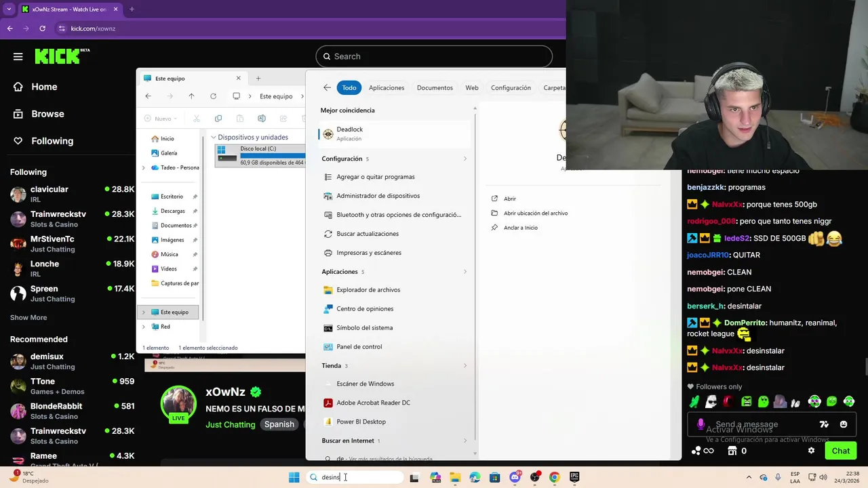Viewport: 868px width, 488px height.
Task: Open Browse in Kick sidebar
Action: [x=39, y=114]
